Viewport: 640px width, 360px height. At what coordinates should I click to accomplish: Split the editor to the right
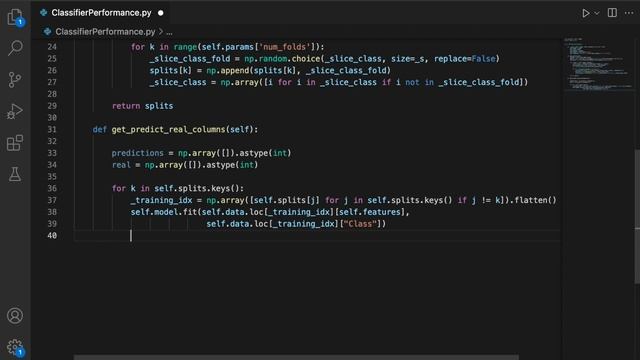612,13
